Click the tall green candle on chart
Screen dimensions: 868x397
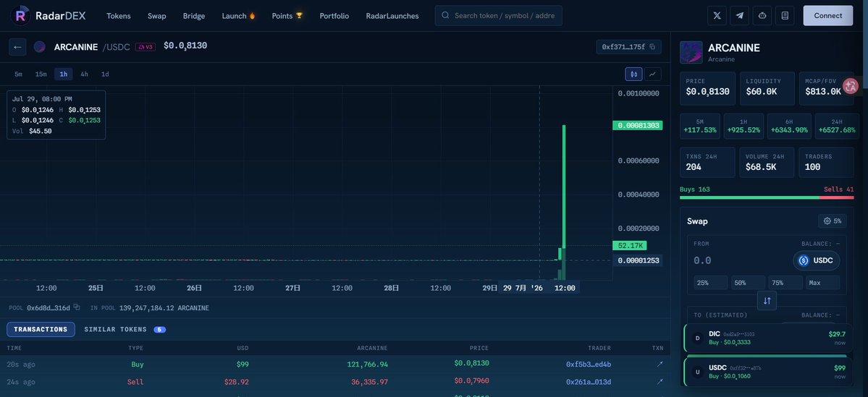[564, 187]
